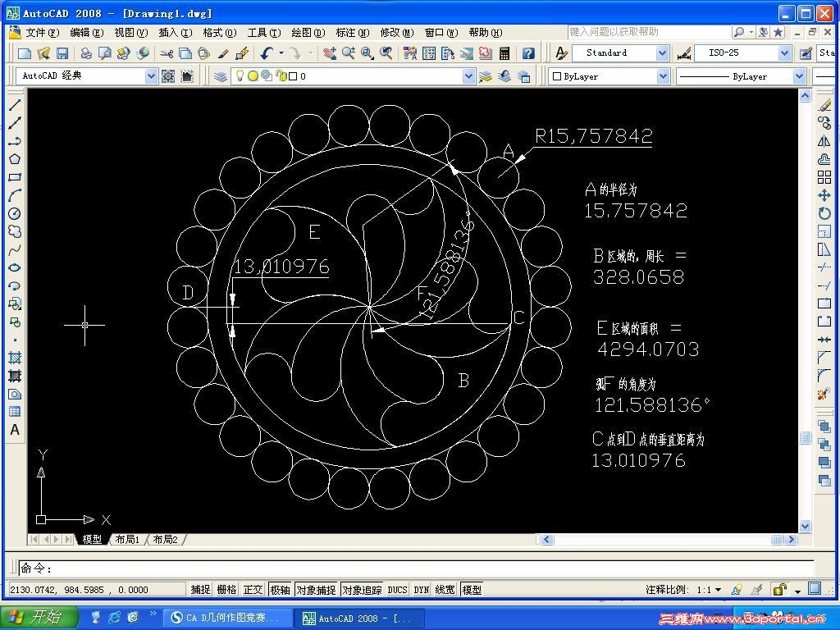This screenshot has width=840, height=630.
Task: Click the help search input field
Action: (x=648, y=32)
